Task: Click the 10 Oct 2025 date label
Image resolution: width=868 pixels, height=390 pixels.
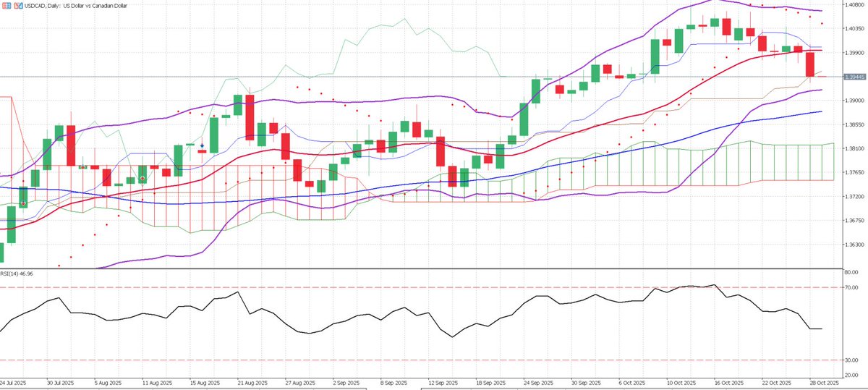Action: 682,382
